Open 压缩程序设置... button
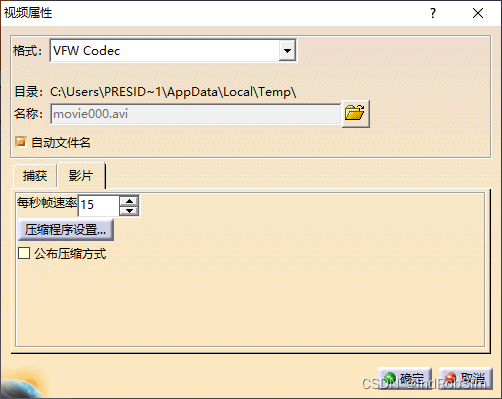This screenshot has width=502, height=399. (x=66, y=230)
